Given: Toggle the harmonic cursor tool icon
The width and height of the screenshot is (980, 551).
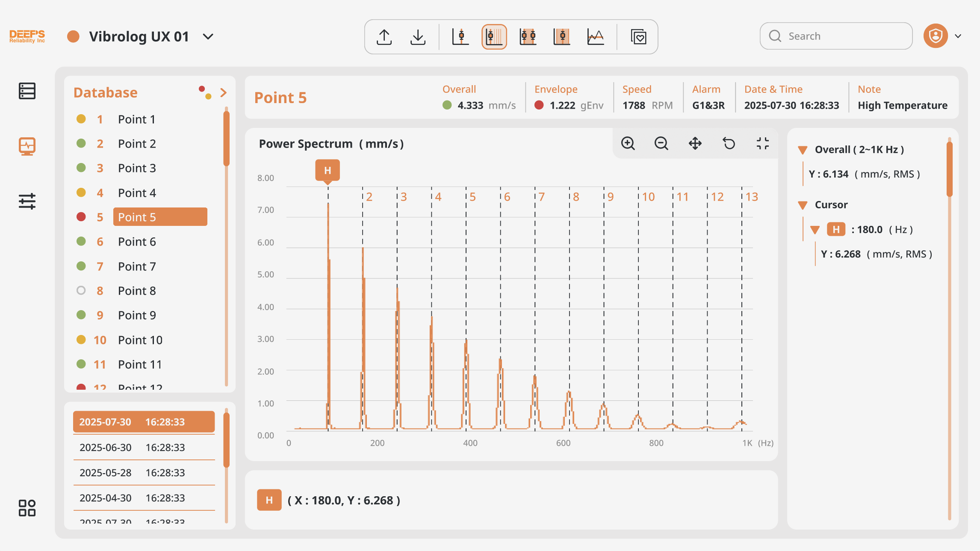Looking at the screenshot, I should [494, 37].
